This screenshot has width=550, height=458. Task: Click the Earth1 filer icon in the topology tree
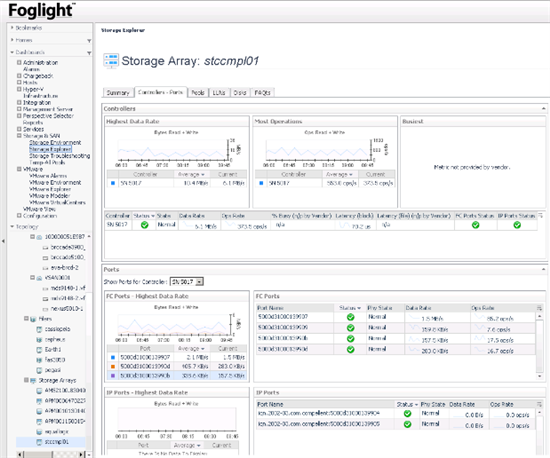pyautogui.click(x=39, y=350)
